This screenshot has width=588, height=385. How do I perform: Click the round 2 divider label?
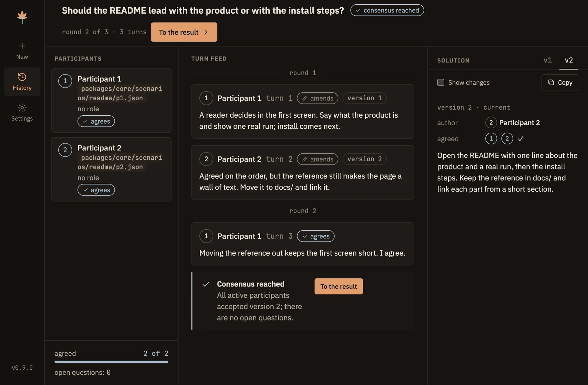(303, 211)
